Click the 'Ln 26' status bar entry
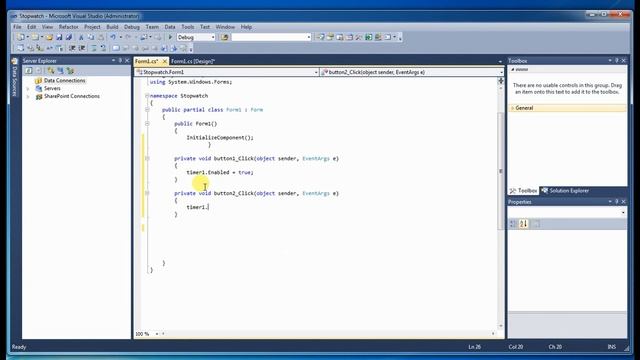This screenshot has height=360, width=640. click(x=474, y=347)
